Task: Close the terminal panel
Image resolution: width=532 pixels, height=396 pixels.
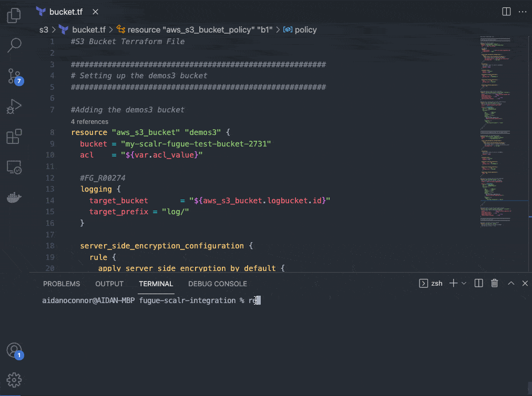Action: coord(525,283)
